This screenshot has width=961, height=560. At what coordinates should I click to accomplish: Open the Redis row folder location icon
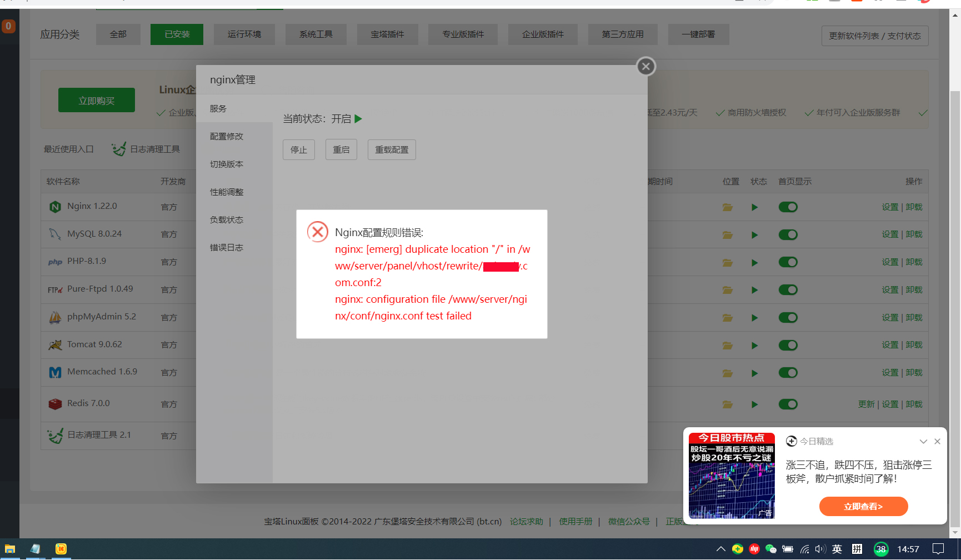pyautogui.click(x=727, y=404)
